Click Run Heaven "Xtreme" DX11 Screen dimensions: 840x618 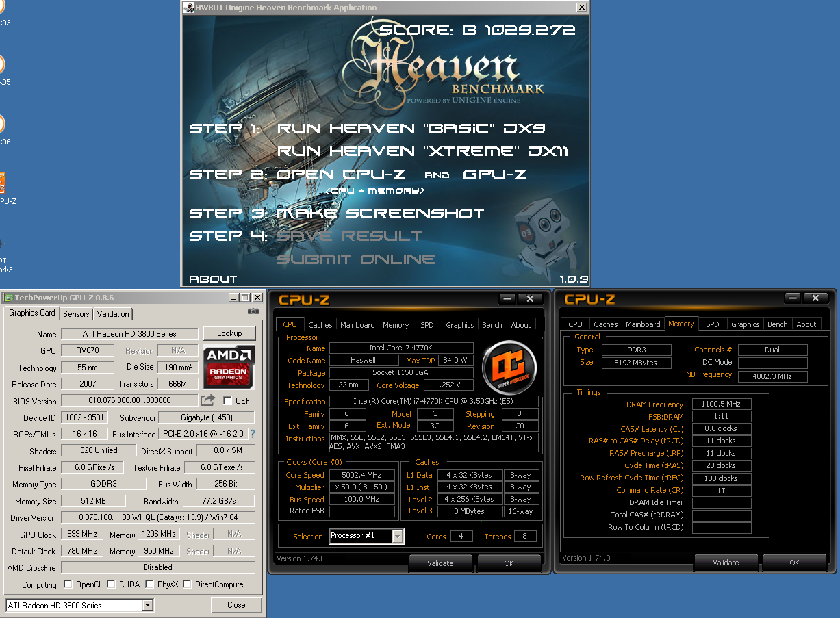(422, 151)
